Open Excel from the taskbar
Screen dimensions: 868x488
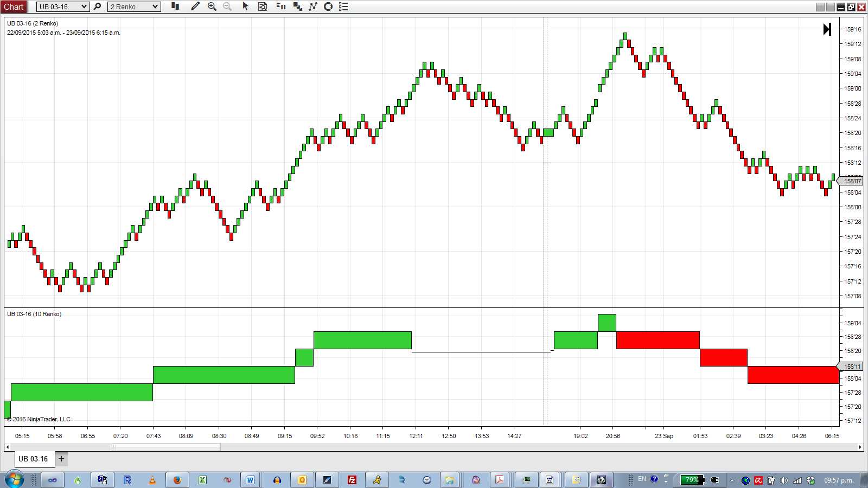tap(202, 480)
